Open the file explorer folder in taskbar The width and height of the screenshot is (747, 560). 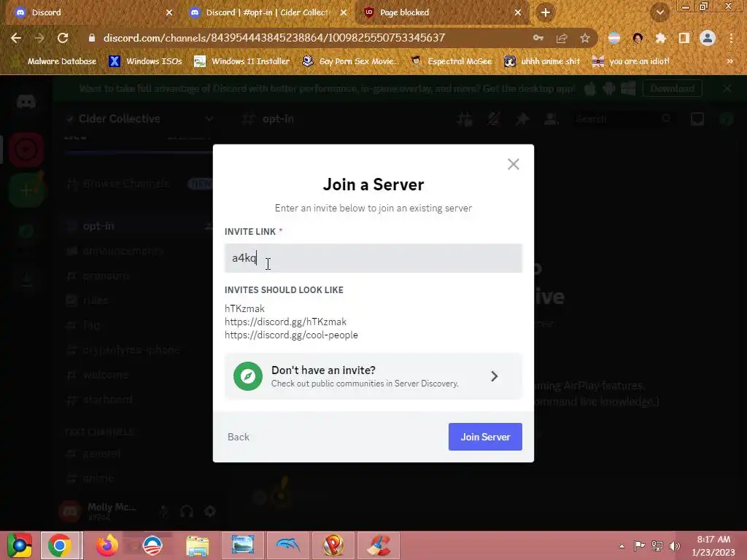point(197,545)
